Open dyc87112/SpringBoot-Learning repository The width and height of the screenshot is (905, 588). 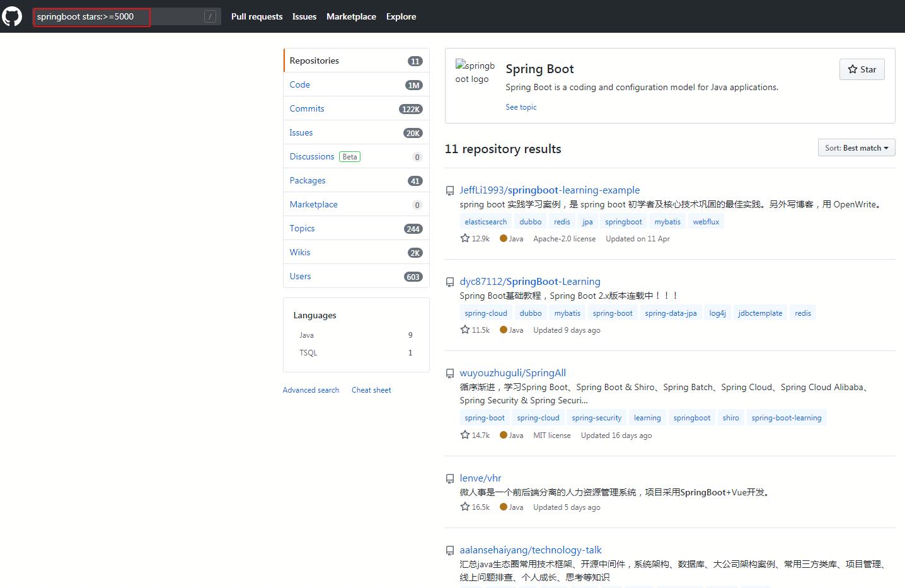tap(530, 281)
